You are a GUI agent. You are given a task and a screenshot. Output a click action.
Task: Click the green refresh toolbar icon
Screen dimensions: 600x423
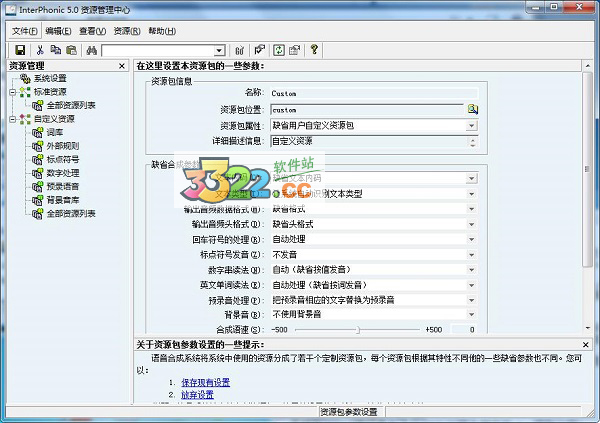(x=279, y=50)
